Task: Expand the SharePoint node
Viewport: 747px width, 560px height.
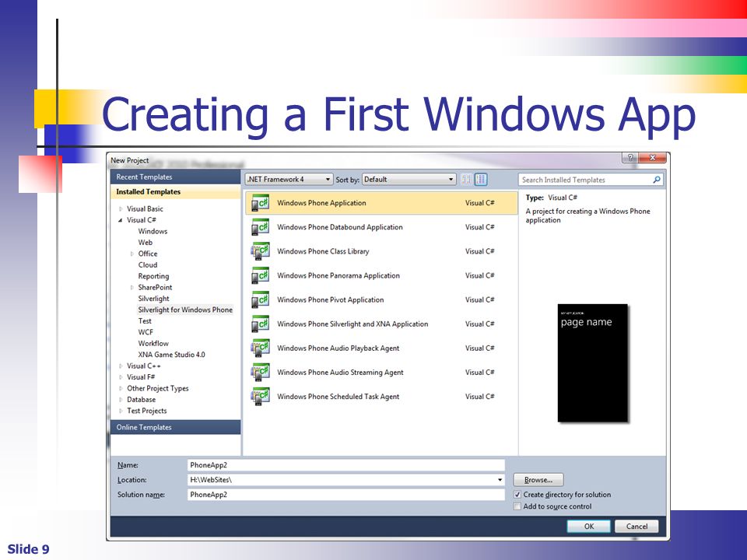Action: point(132,288)
